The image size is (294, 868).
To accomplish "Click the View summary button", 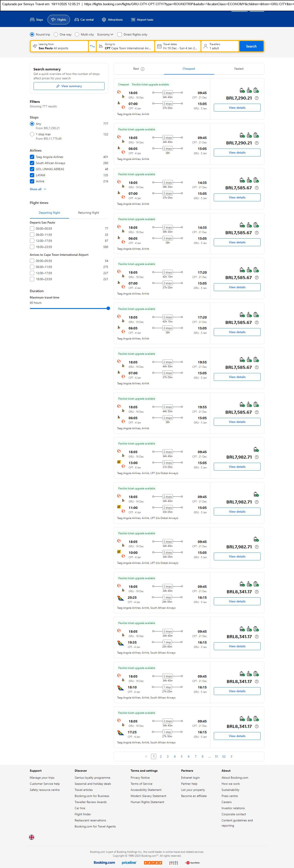I will pos(69,86).
